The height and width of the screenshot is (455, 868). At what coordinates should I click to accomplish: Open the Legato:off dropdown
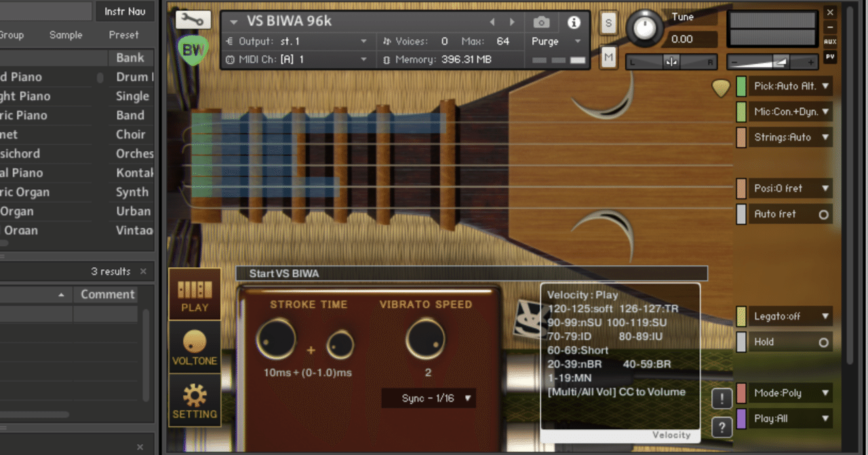pyautogui.click(x=791, y=316)
